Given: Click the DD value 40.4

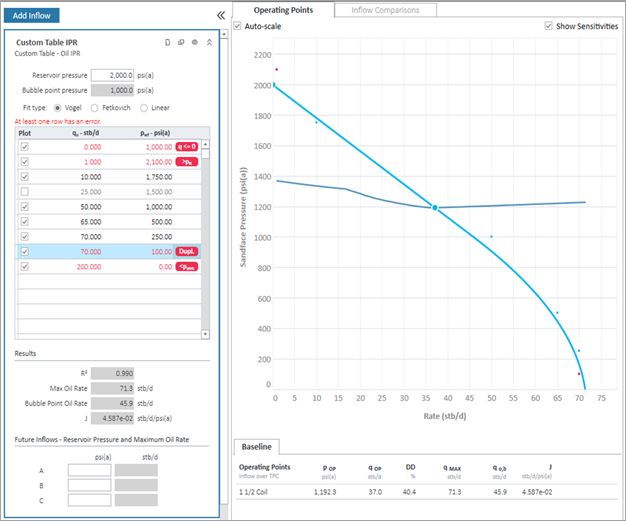Looking at the screenshot, I should tap(409, 492).
